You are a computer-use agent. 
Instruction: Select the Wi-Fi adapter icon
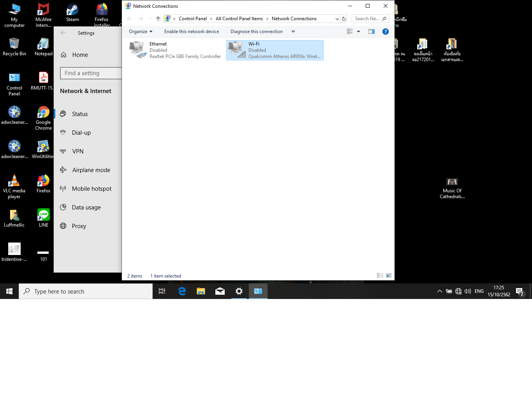[x=237, y=50]
